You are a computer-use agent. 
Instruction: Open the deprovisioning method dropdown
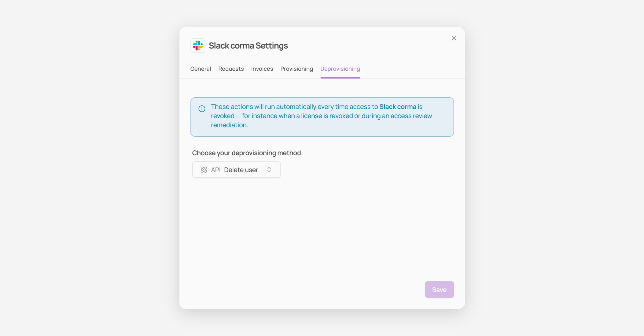(x=236, y=170)
